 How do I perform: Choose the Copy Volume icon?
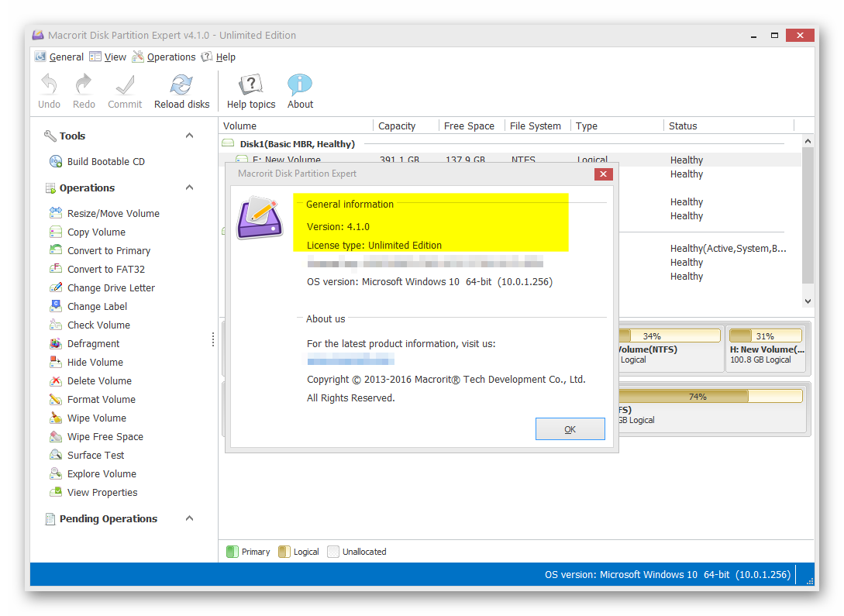[56, 232]
